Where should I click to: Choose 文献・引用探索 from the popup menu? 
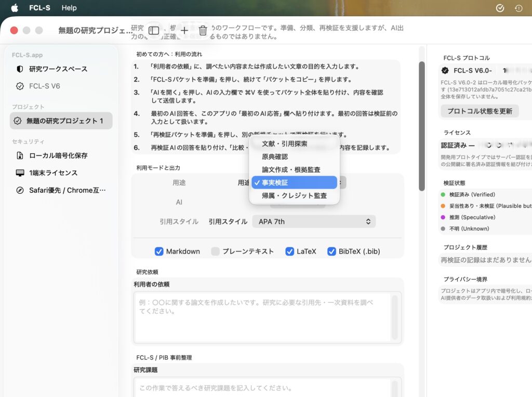coord(294,143)
